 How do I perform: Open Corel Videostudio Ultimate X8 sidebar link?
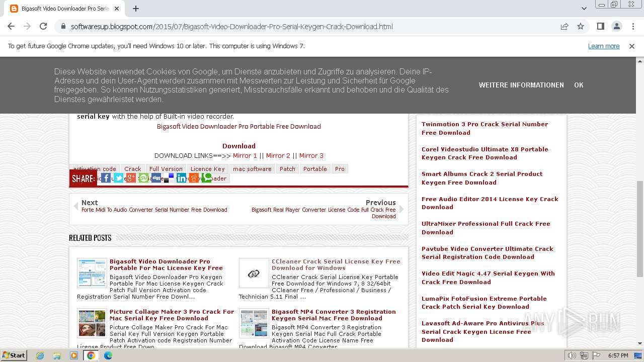tap(485, 153)
